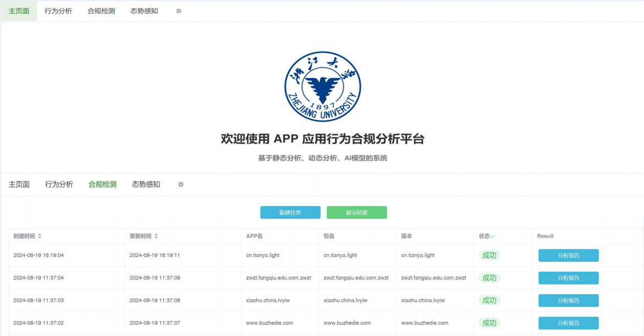Toggle the theme sun icon in the lower menu
Screen dimensions: 644x336
pos(181,184)
